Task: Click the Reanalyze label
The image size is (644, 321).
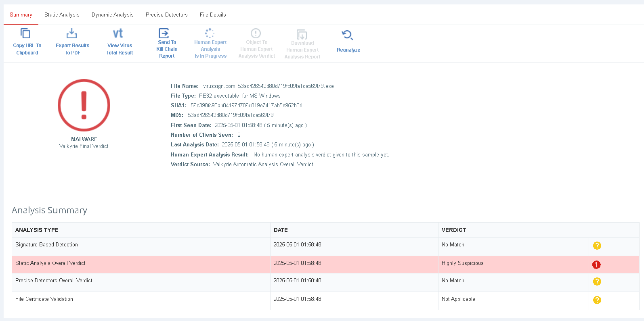Action: [348, 50]
